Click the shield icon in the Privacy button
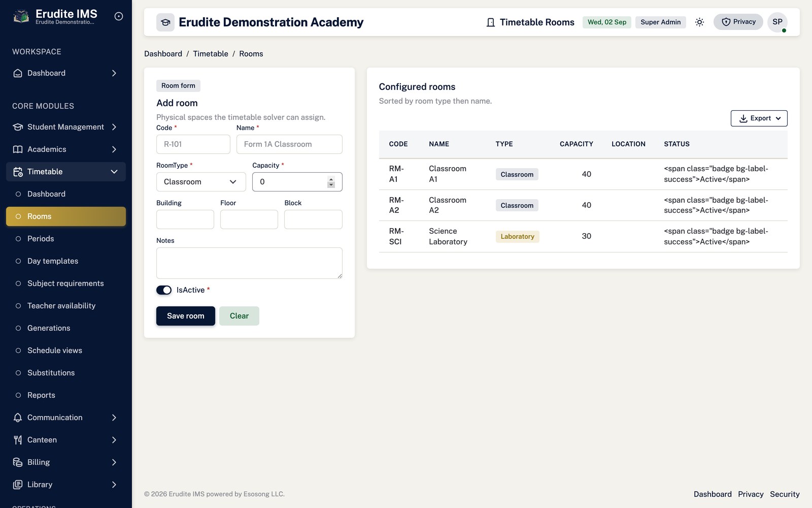812x508 pixels. [x=726, y=22]
